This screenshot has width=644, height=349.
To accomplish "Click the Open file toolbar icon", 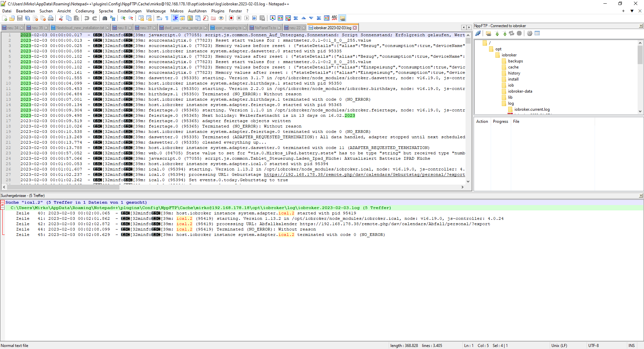I will coord(12,18).
